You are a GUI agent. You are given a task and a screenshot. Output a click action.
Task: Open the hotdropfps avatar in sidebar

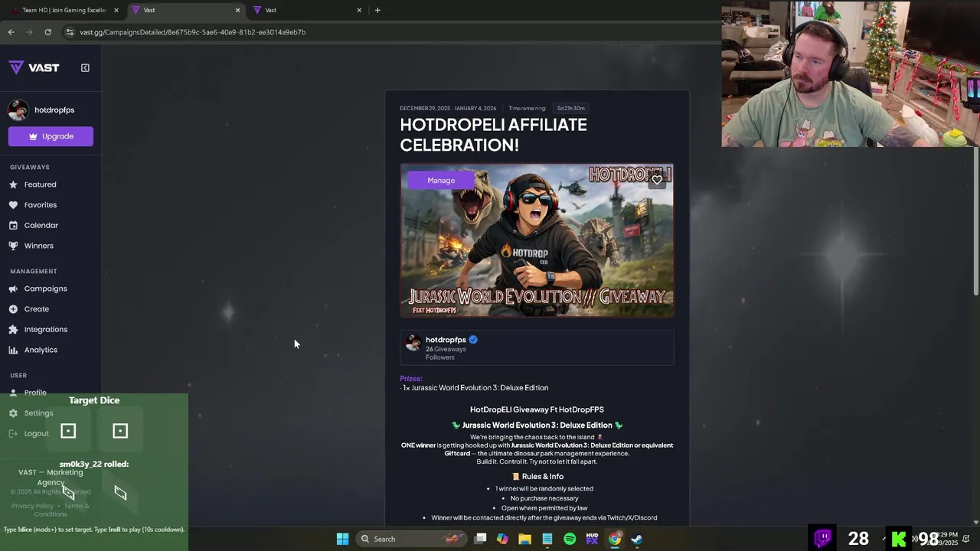pos(18,109)
